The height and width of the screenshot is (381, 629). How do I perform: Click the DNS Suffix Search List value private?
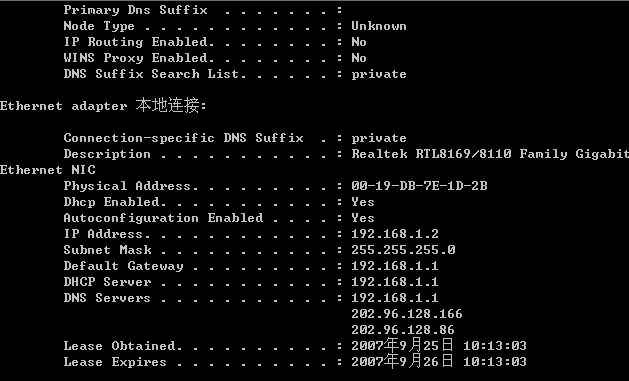pyautogui.click(x=379, y=75)
